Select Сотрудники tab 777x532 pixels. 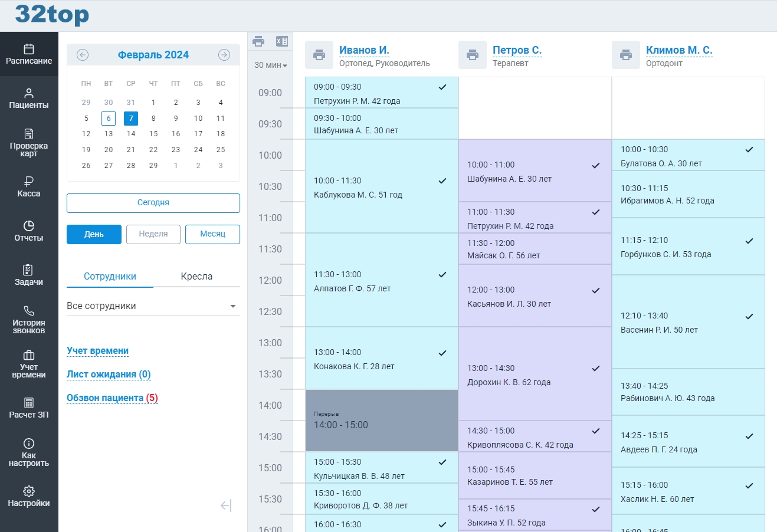tap(110, 277)
